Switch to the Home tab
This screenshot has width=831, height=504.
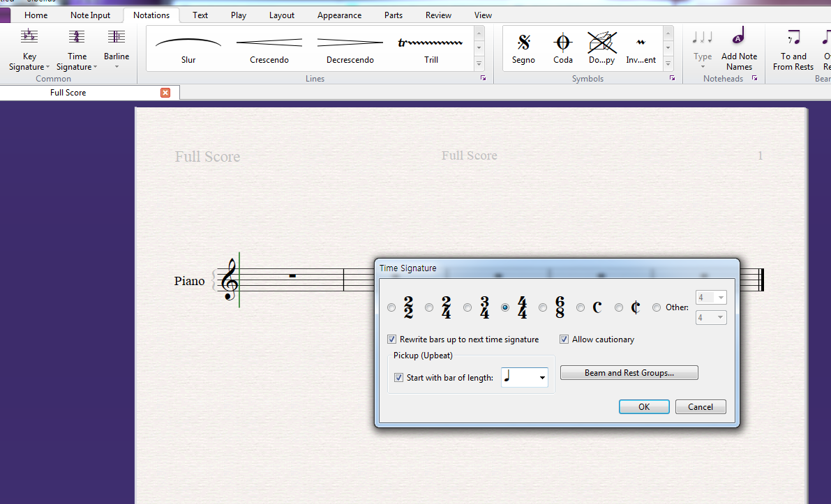pos(36,15)
